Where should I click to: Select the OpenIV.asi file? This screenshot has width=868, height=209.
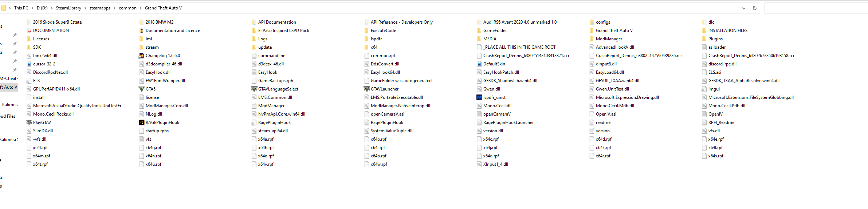pyautogui.click(x=603, y=114)
